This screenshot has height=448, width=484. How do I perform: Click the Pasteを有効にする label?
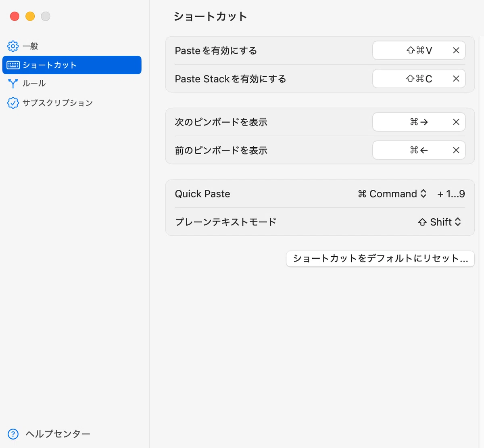(x=216, y=50)
